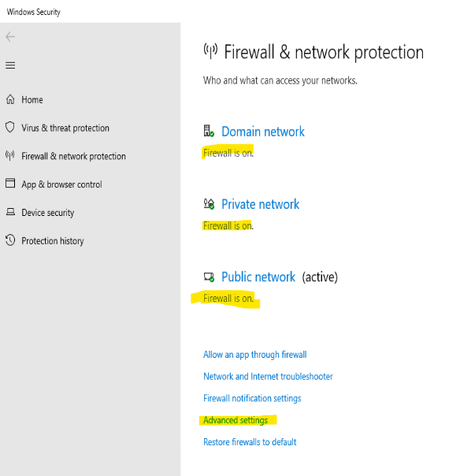Click the back arrow icon
Viewport: 475px width, 476px height.
tap(10, 37)
